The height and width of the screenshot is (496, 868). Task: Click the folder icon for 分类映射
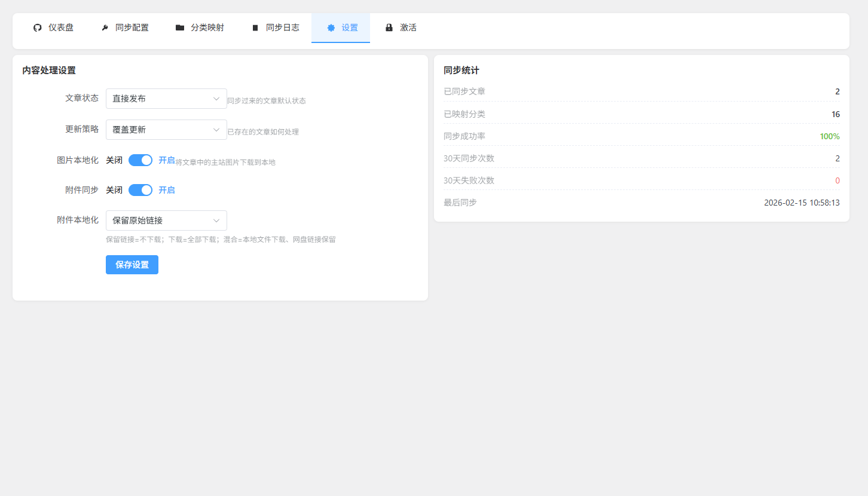tap(180, 28)
